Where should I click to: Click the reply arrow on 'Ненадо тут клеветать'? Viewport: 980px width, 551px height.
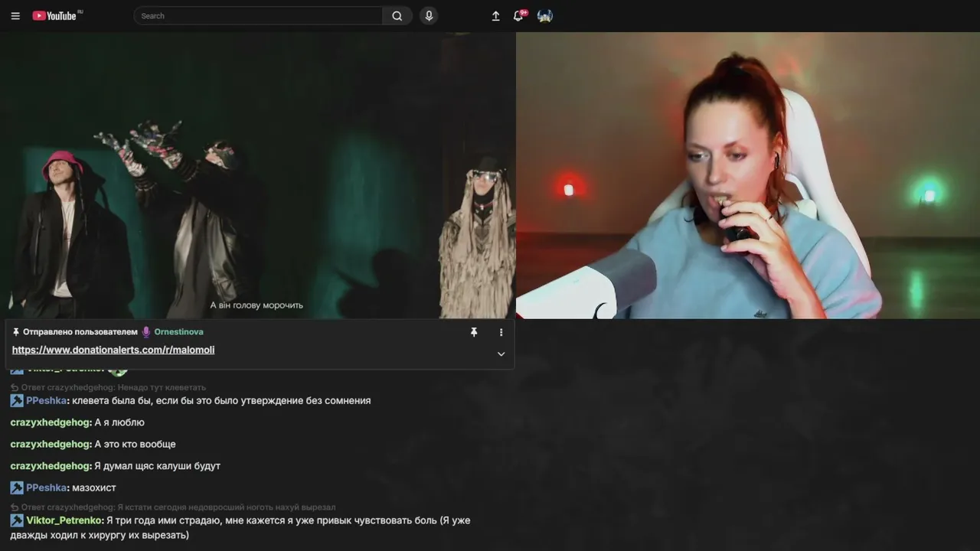tap(15, 387)
